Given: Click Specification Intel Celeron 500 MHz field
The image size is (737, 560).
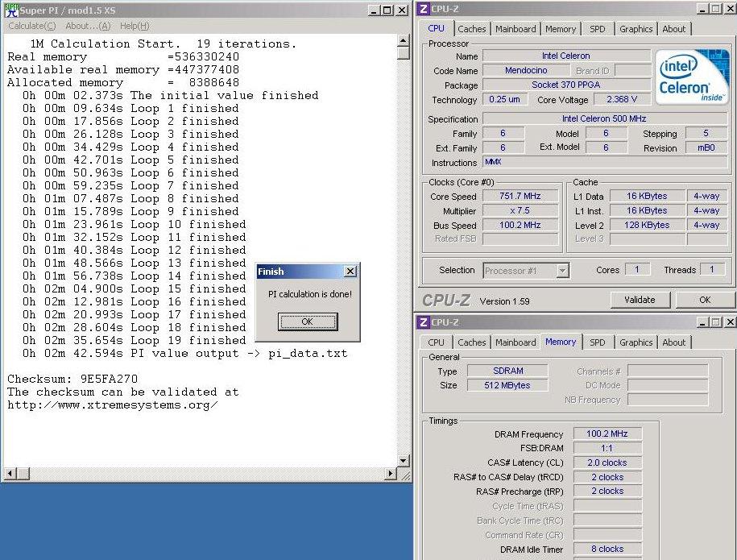Looking at the screenshot, I should click(604, 118).
